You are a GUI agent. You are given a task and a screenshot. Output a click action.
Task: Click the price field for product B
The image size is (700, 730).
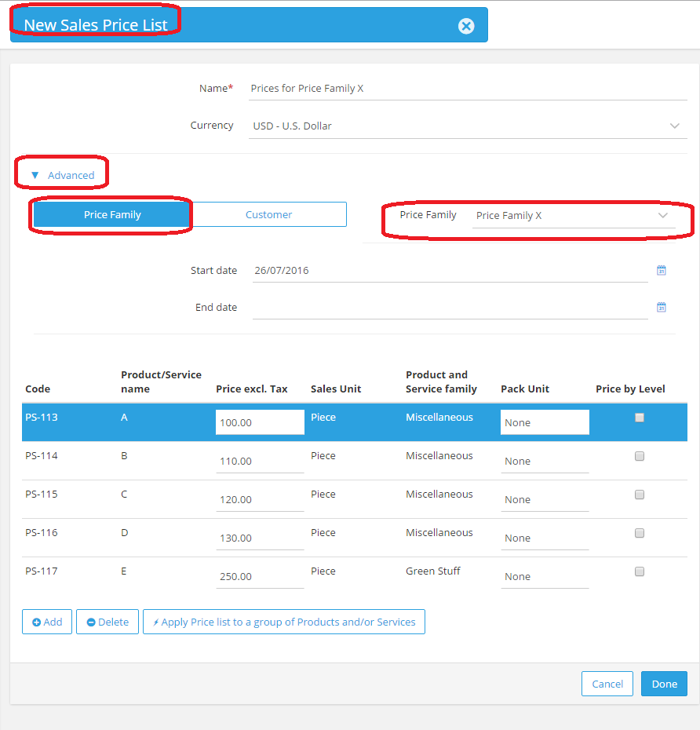259,461
